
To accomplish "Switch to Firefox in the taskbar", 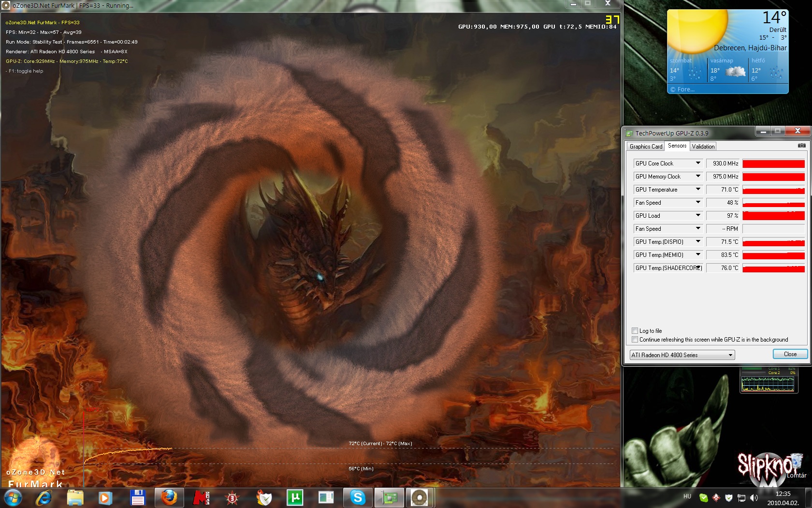I will (169, 497).
